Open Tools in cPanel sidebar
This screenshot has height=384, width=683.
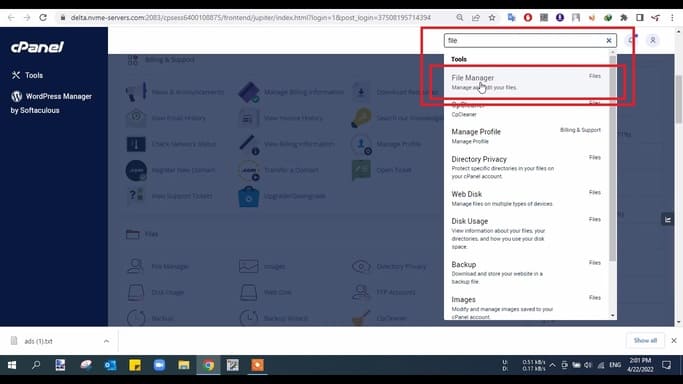coord(27,75)
